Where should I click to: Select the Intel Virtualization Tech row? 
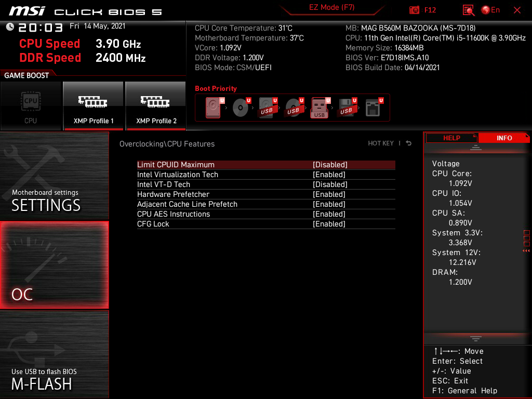(266, 175)
